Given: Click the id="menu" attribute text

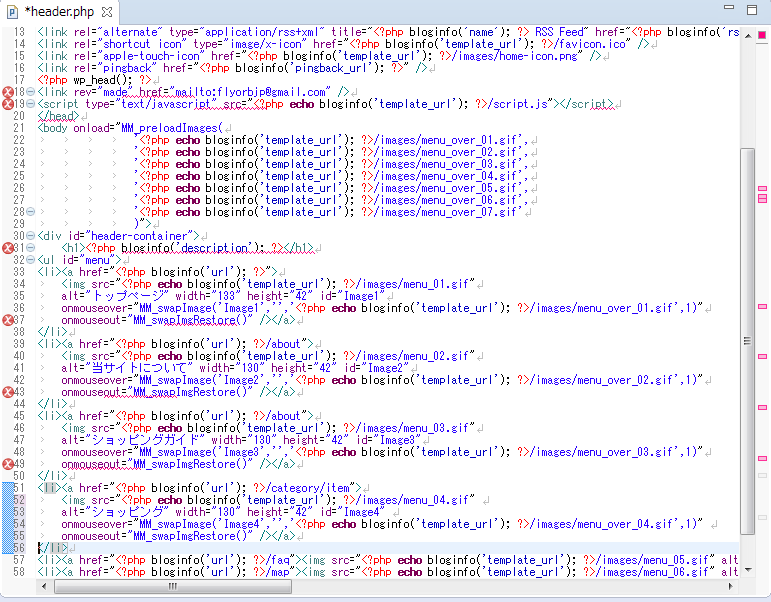Looking at the screenshot, I should point(91,260).
